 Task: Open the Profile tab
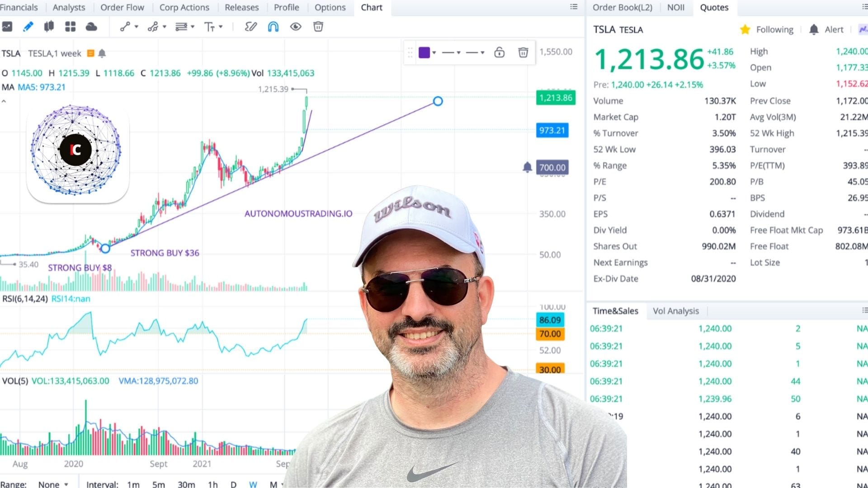click(286, 7)
